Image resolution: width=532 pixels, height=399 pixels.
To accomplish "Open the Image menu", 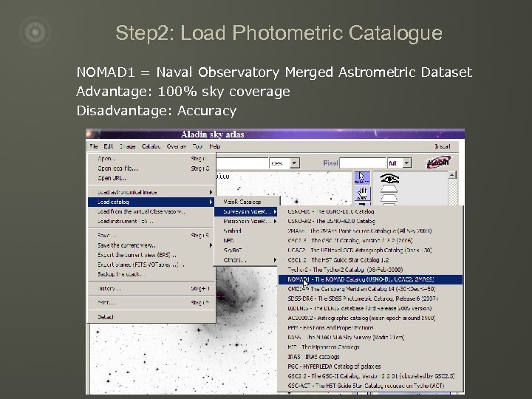I will pos(128,146).
